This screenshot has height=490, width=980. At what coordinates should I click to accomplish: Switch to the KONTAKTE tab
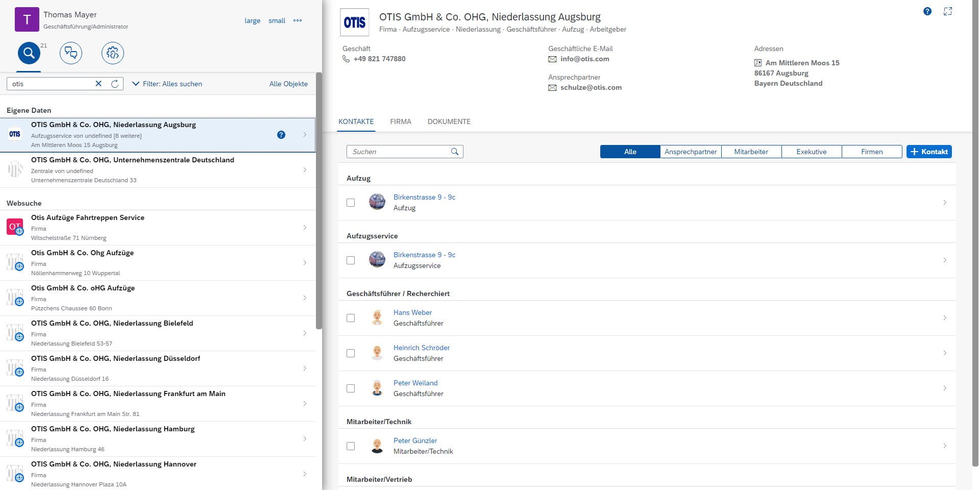pos(356,121)
